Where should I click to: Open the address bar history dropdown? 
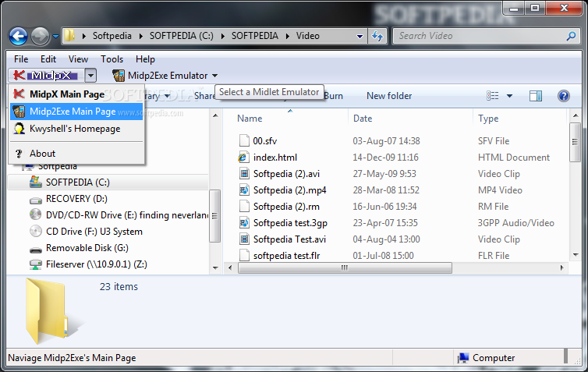click(360, 37)
